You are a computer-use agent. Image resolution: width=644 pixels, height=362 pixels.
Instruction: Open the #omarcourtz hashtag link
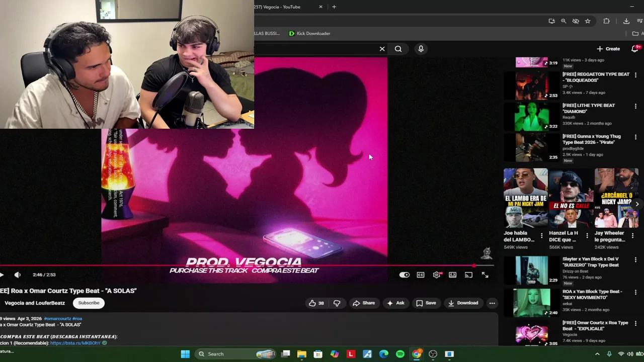coord(57,318)
